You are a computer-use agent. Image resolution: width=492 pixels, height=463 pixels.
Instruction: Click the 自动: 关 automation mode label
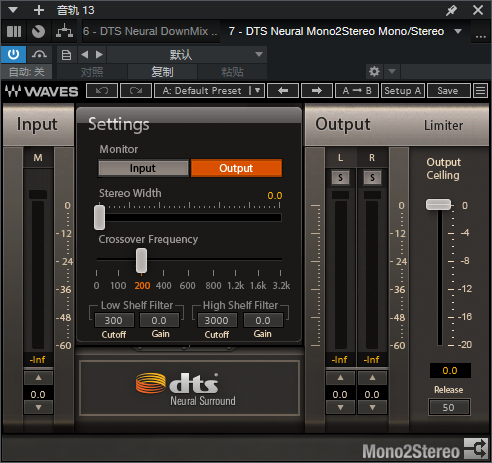pos(26,72)
